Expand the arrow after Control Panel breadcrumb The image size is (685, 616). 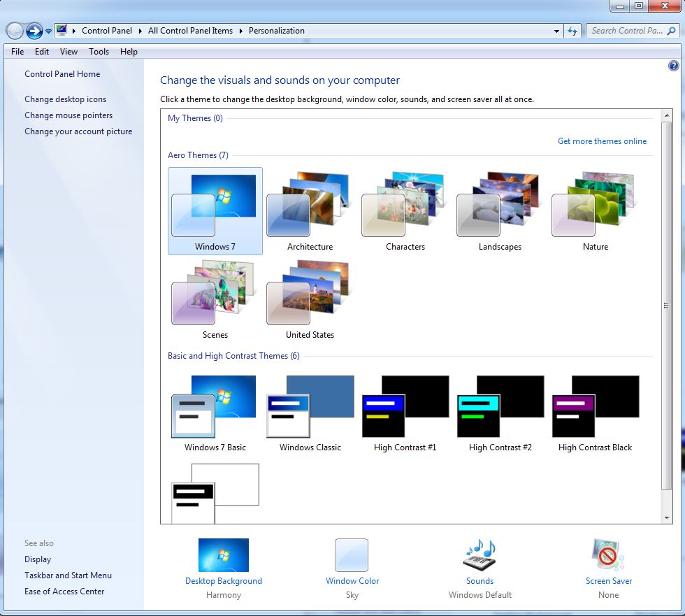tap(140, 31)
